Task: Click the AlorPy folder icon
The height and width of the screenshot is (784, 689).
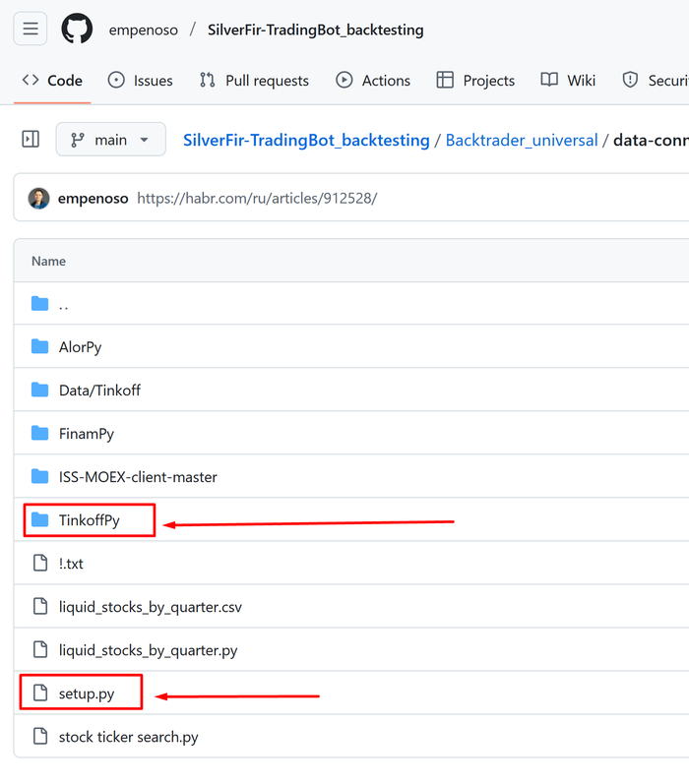Action: (x=39, y=346)
